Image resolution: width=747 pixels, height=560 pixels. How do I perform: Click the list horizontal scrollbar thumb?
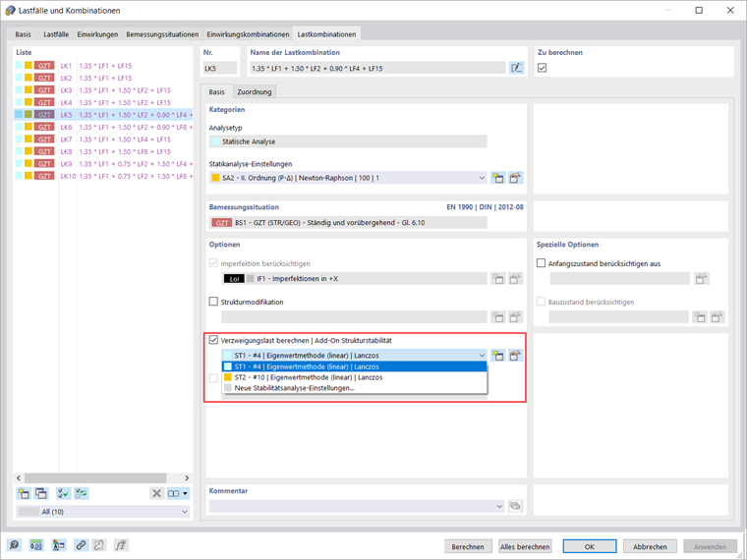(x=95, y=477)
